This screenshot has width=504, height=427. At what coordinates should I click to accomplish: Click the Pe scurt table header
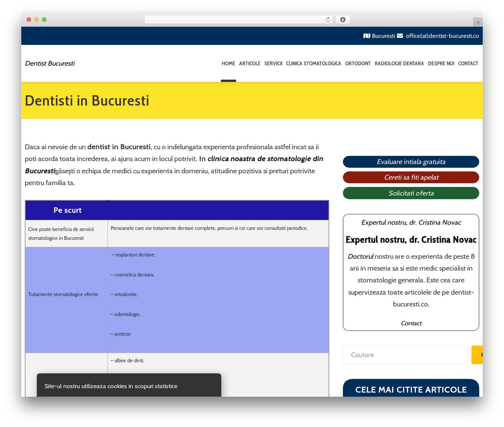(67, 210)
